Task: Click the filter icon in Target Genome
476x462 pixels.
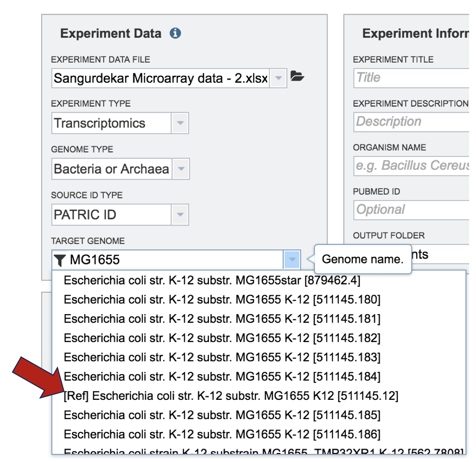Action: tap(60, 260)
